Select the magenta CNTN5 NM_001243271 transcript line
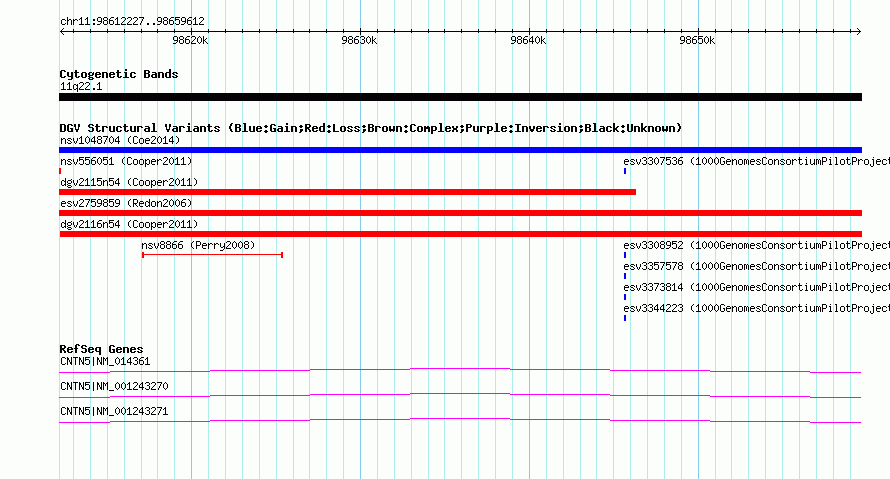The height and width of the screenshot is (479, 890). click(x=460, y=421)
